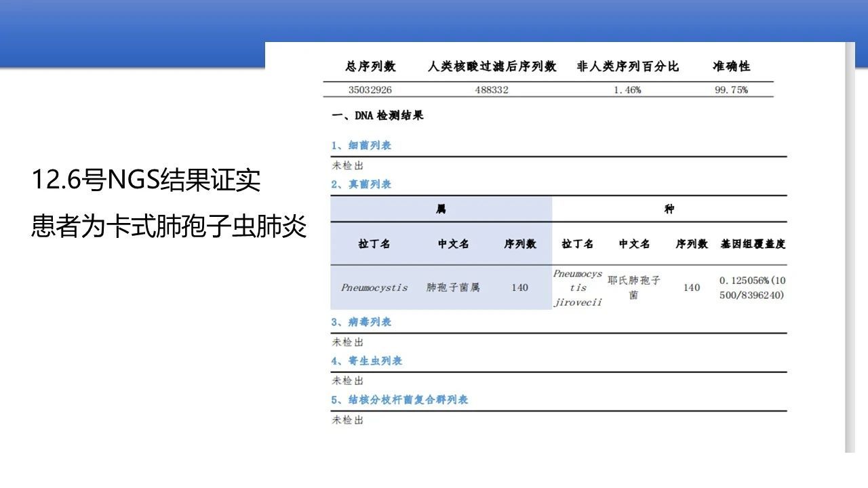Screen dimensions: 868x488
Task: Select the cell '耶氏肺孢子菌'
Action: click(634, 287)
